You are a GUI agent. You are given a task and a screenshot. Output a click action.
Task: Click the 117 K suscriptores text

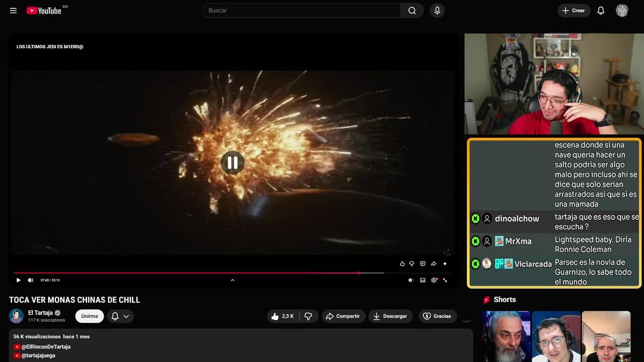click(x=47, y=320)
